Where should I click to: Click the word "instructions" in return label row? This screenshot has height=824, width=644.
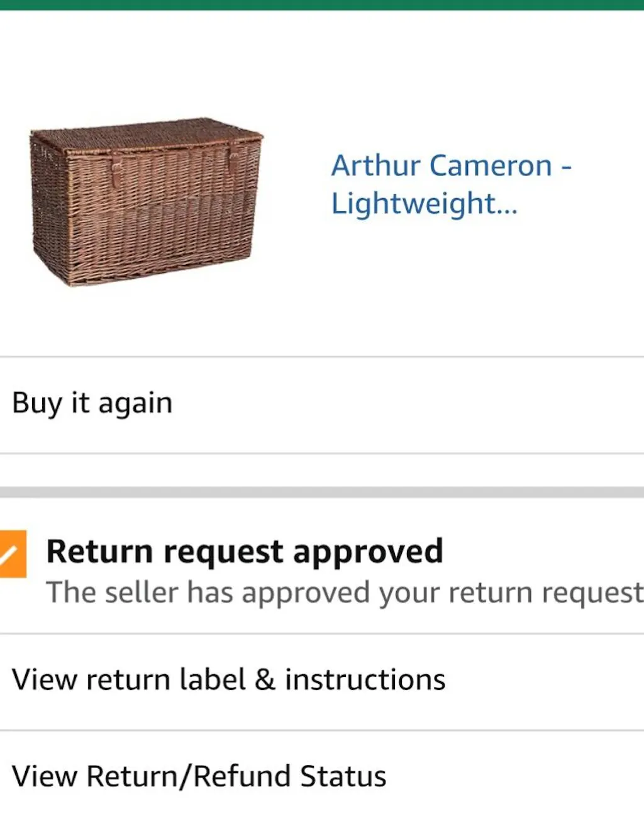[365, 680]
